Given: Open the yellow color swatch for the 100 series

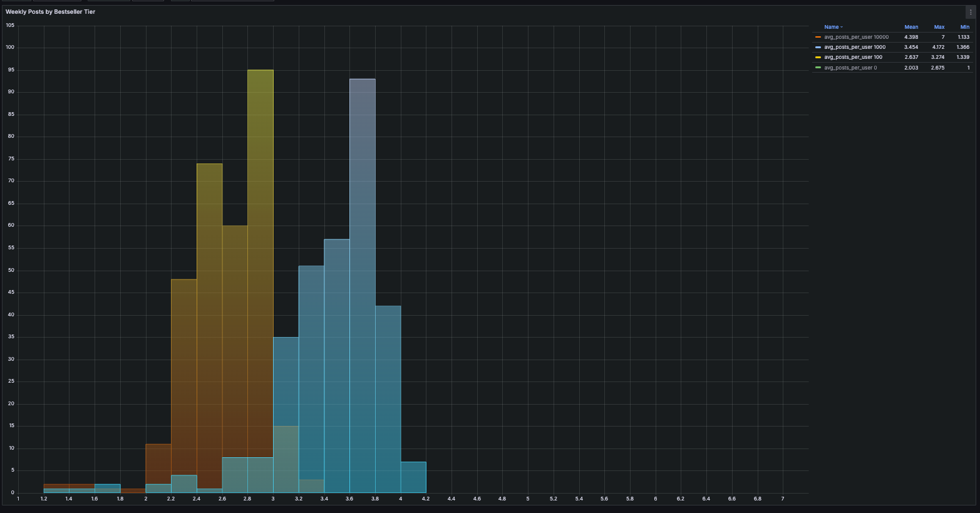Looking at the screenshot, I should [x=818, y=57].
